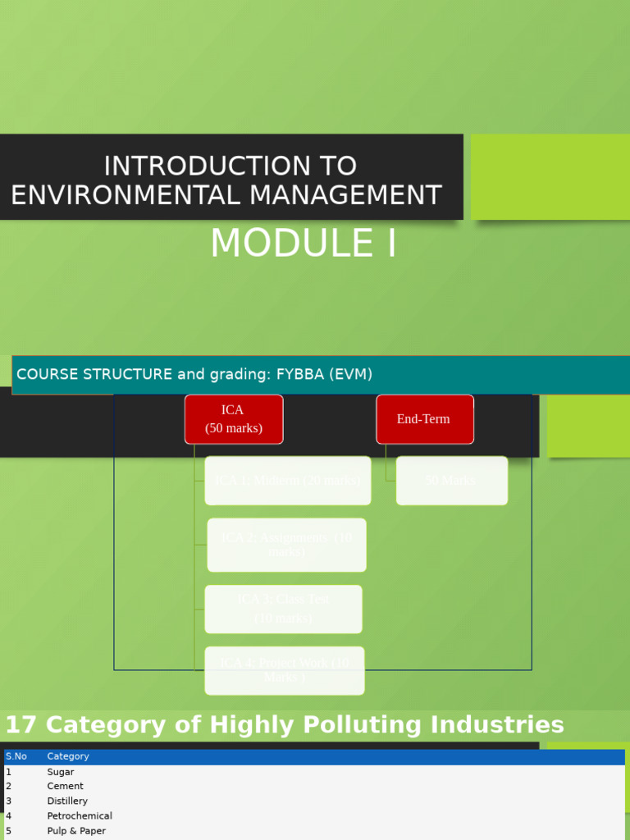Select the ICA 1: Midterm (20 marks) box

288,480
